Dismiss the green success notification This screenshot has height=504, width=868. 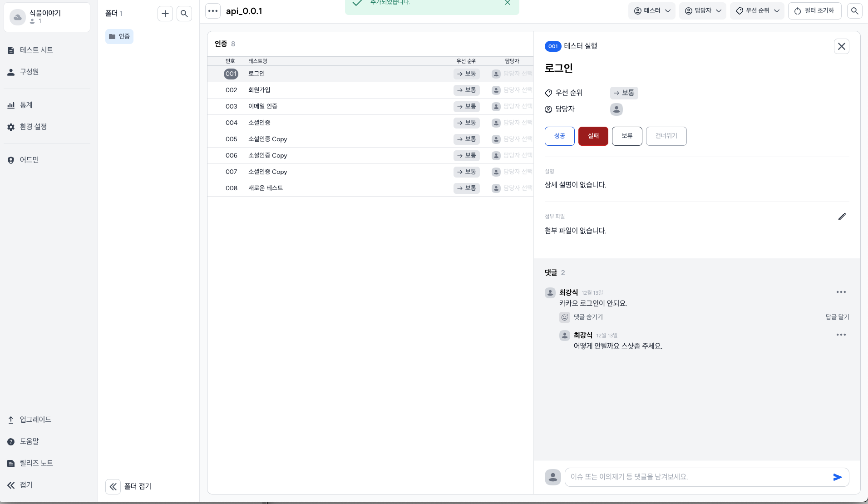pyautogui.click(x=508, y=3)
